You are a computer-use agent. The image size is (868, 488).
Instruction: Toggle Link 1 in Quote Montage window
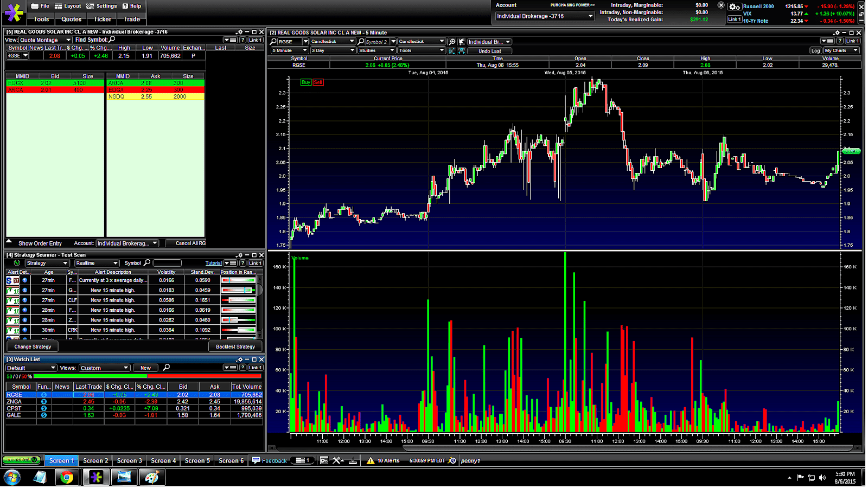point(256,40)
